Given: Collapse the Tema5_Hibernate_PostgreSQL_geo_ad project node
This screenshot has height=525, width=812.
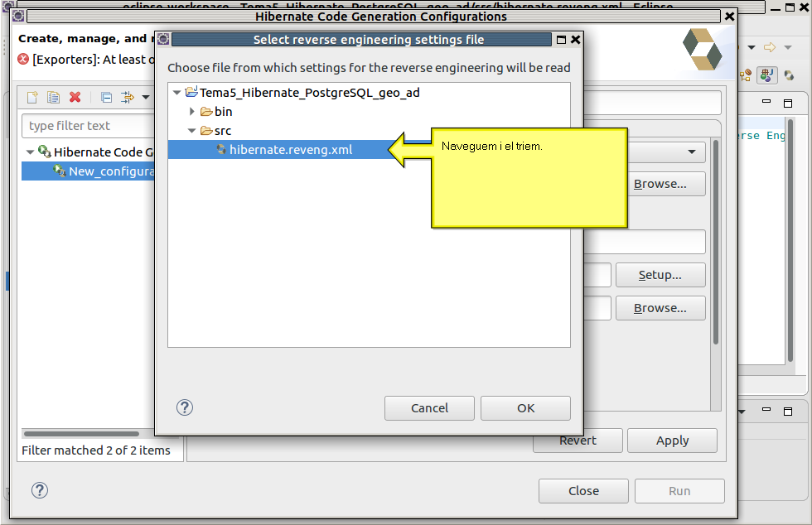Looking at the screenshot, I should pos(176,93).
